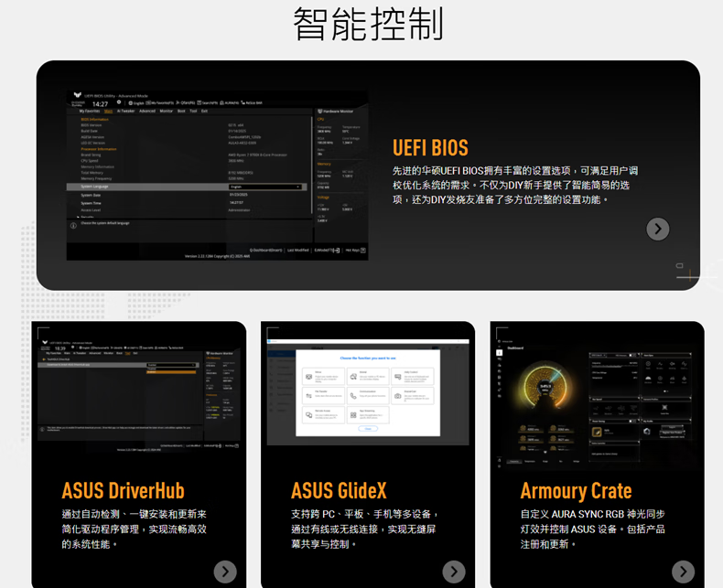The height and width of the screenshot is (588, 723).
Task: Click the CPU speed gauge in Armoury Crate
Action: point(545,390)
